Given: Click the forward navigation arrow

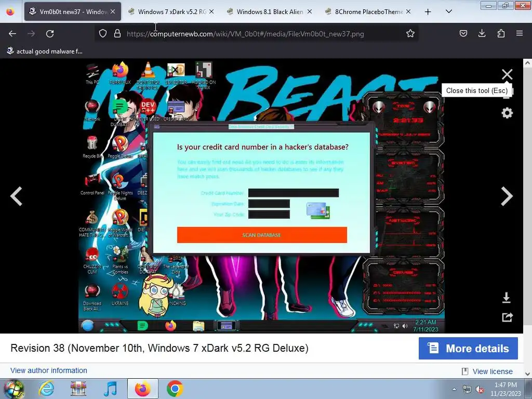Looking at the screenshot, I should click(x=31, y=34).
